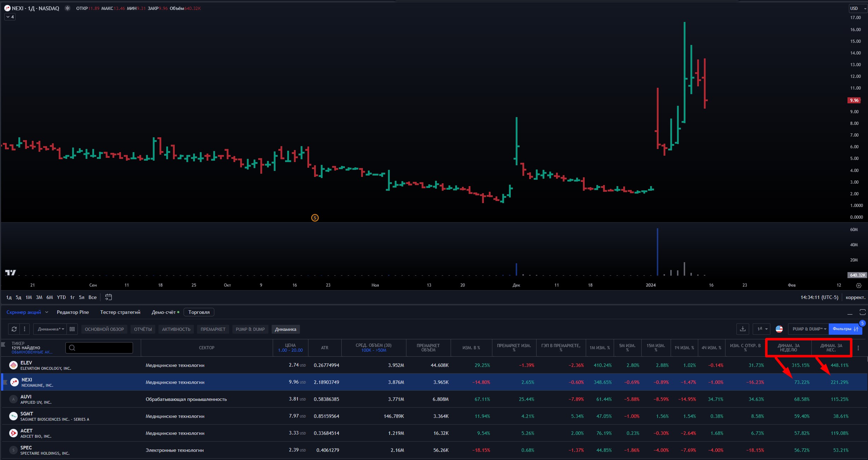Screen dimensions: 868x460
Task: Open the Тестер стратегий tab
Action: 120,312
